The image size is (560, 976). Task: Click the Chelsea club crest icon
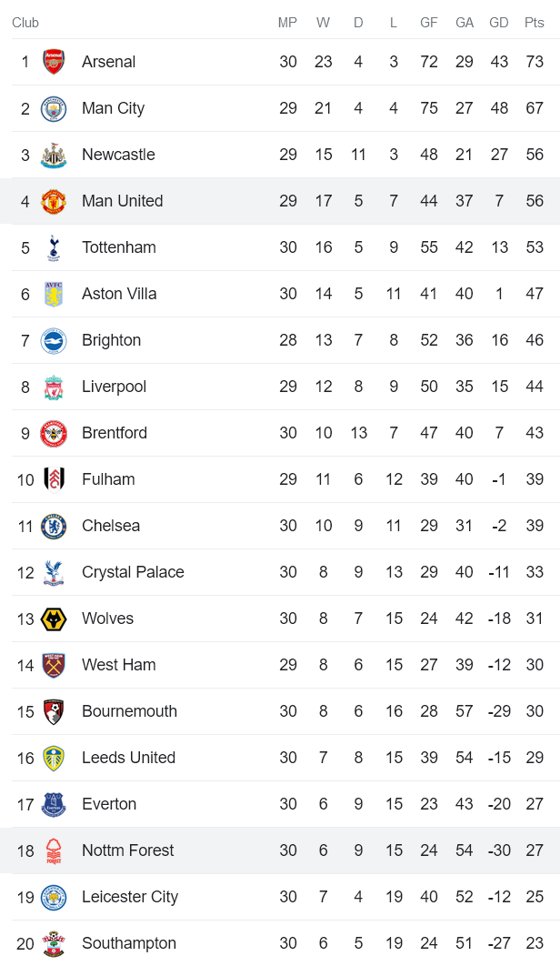54,526
